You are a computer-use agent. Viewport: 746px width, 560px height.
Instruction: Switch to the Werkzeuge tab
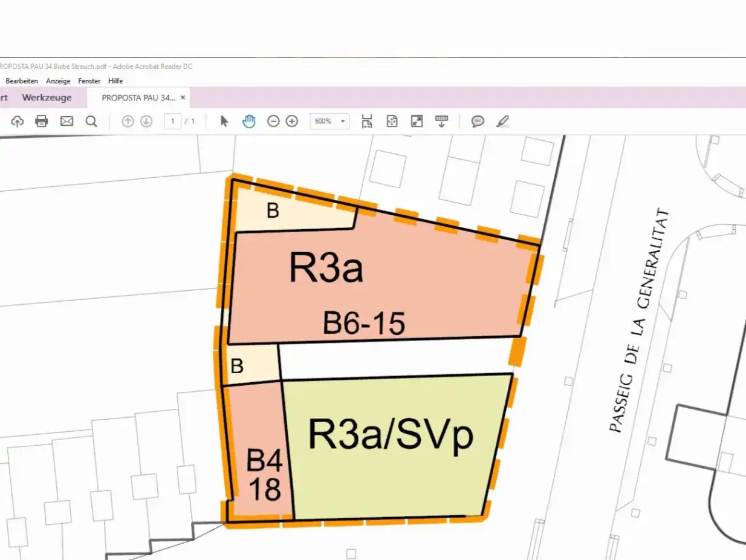coord(47,97)
